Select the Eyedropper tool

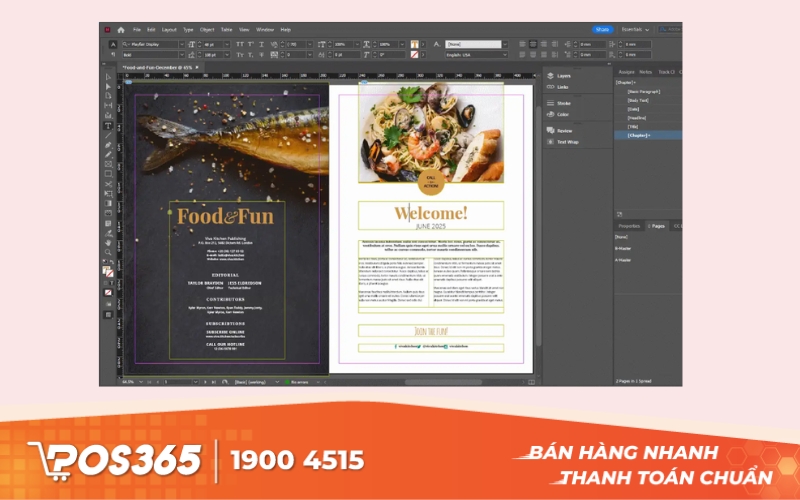(108, 233)
